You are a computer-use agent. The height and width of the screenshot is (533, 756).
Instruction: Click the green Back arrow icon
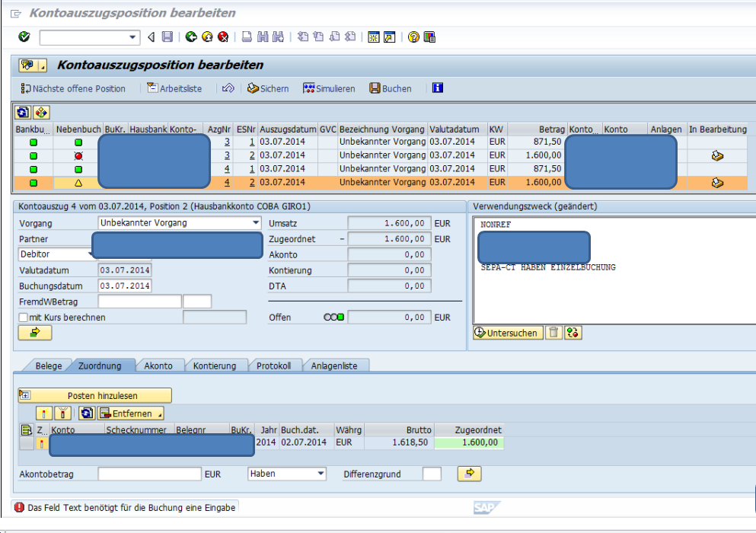190,37
